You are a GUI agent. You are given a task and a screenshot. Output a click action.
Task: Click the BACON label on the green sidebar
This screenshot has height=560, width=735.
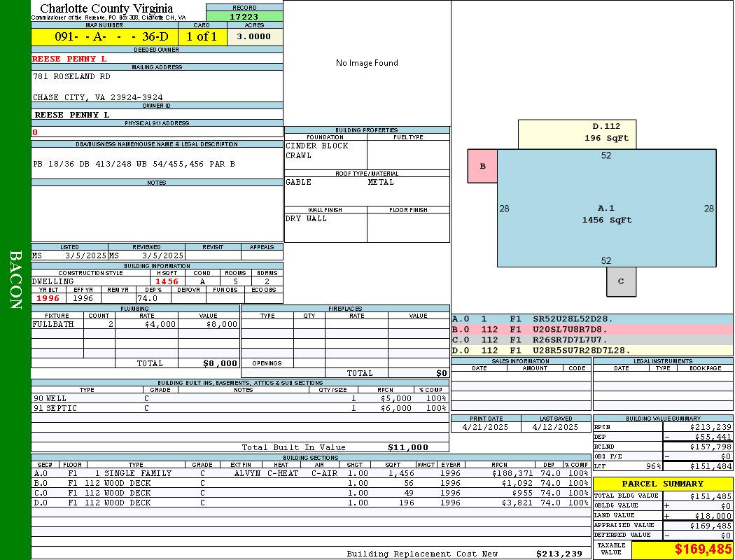15,280
